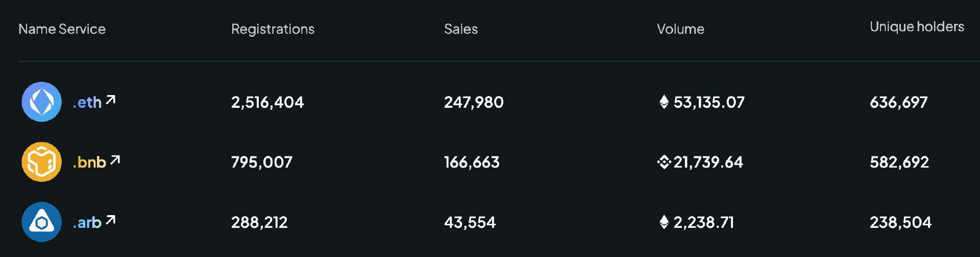
Task: Open the external link arrow beside .arb
Action: tap(111, 220)
